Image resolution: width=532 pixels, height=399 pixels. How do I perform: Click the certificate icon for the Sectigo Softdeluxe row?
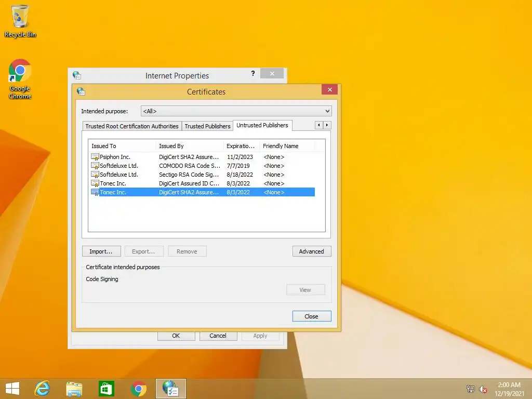95,175
